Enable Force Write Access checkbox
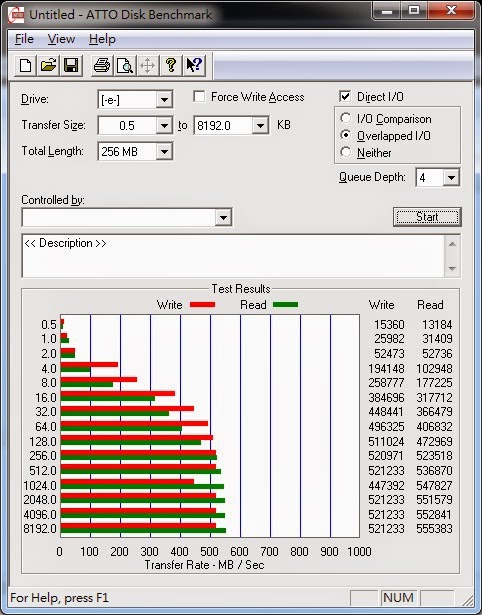The height and width of the screenshot is (615, 482). [199, 96]
